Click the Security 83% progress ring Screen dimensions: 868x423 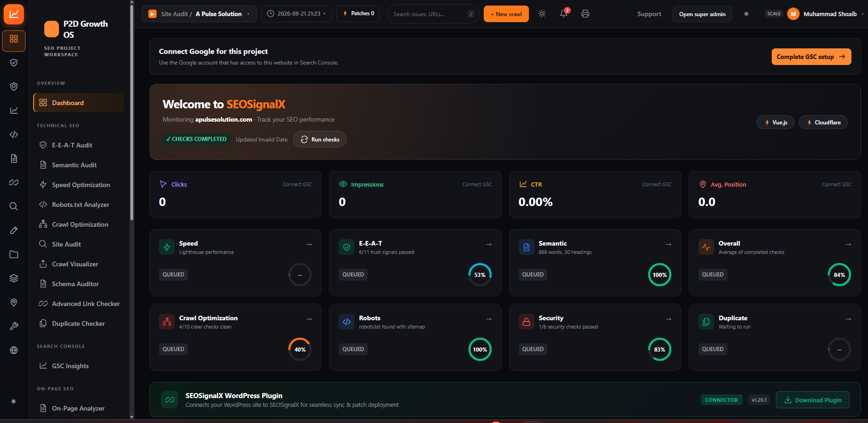pyautogui.click(x=659, y=349)
